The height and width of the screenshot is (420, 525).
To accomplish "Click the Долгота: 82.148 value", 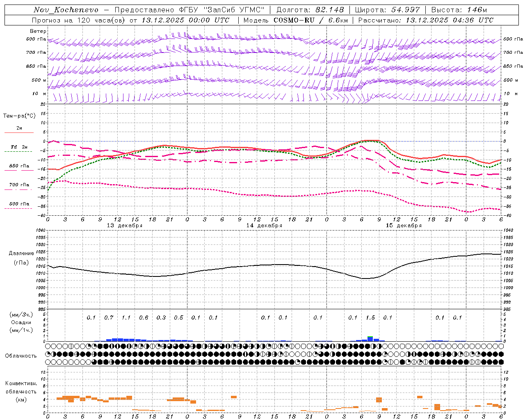I will [310, 10].
